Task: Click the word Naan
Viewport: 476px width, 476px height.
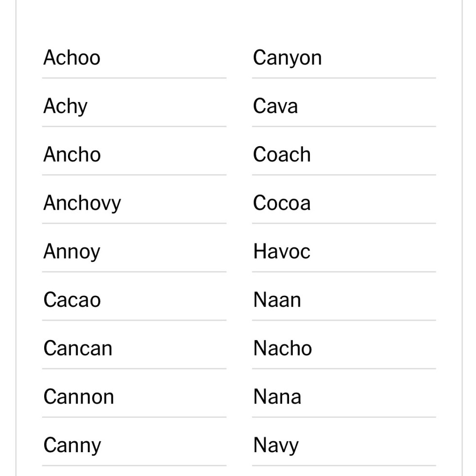Action: point(277,300)
